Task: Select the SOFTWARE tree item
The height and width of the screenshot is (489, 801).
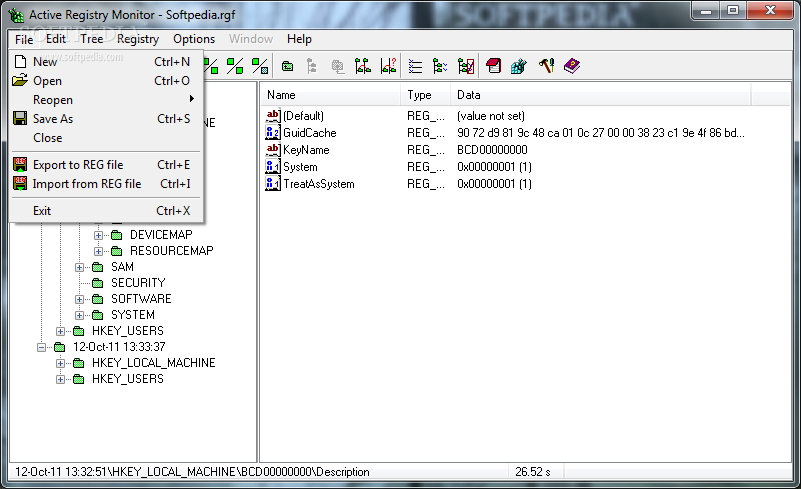Action: click(142, 299)
